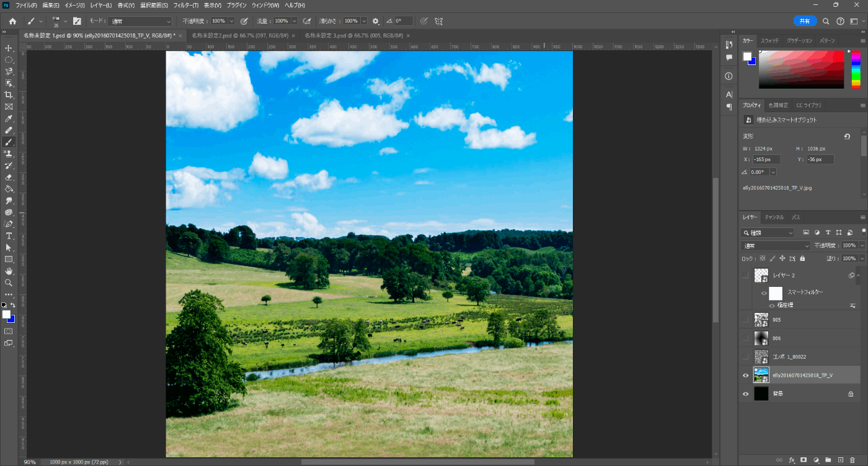Toggle lock transparent pixels

(763, 258)
